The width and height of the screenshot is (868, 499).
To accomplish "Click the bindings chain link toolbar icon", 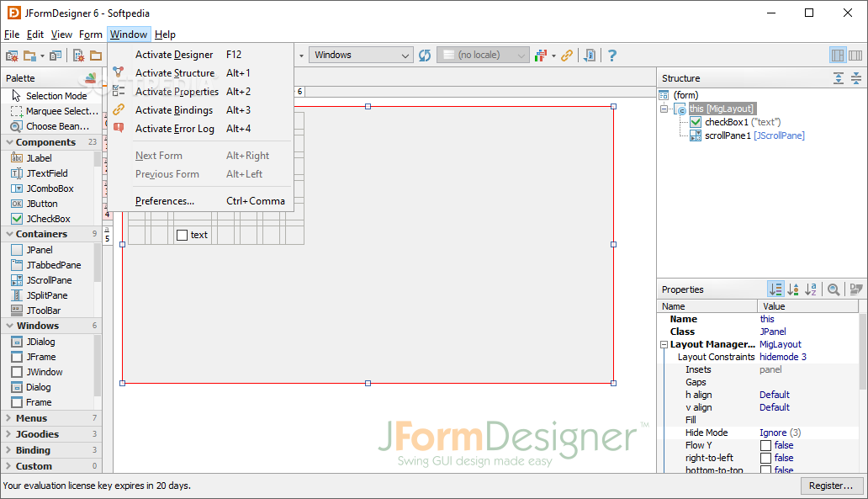I will click(566, 56).
